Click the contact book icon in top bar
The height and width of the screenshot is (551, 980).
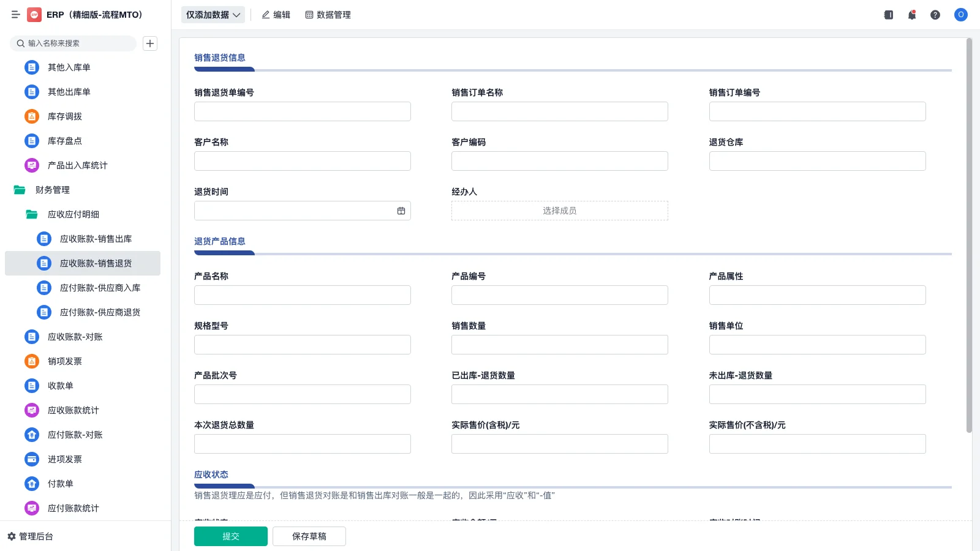pos(888,15)
